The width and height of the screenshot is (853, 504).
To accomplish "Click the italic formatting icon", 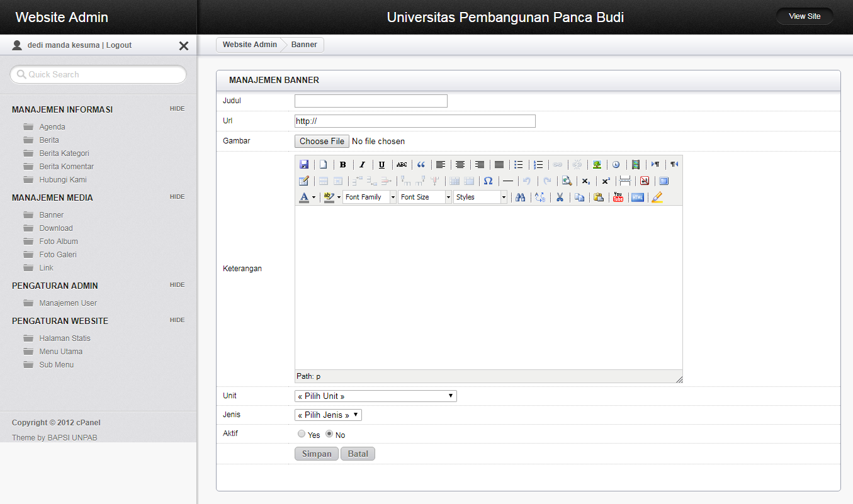I will 362,165.
